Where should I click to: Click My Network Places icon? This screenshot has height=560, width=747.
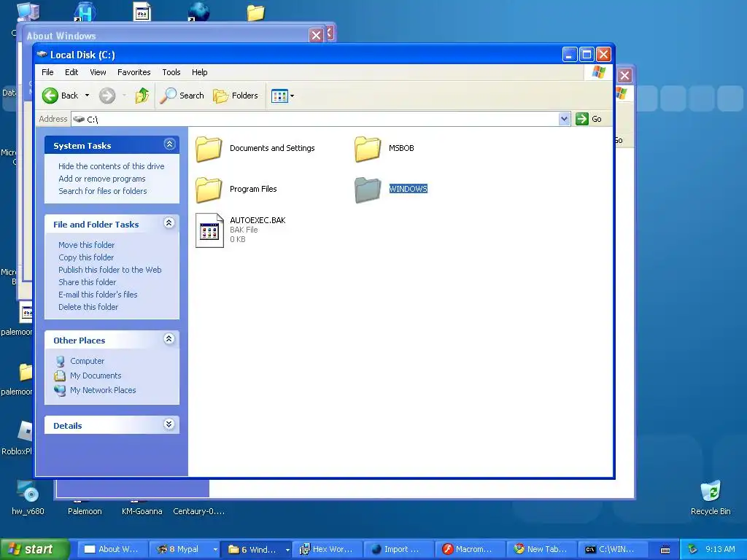pyautogui.click(x=60, y=391)
